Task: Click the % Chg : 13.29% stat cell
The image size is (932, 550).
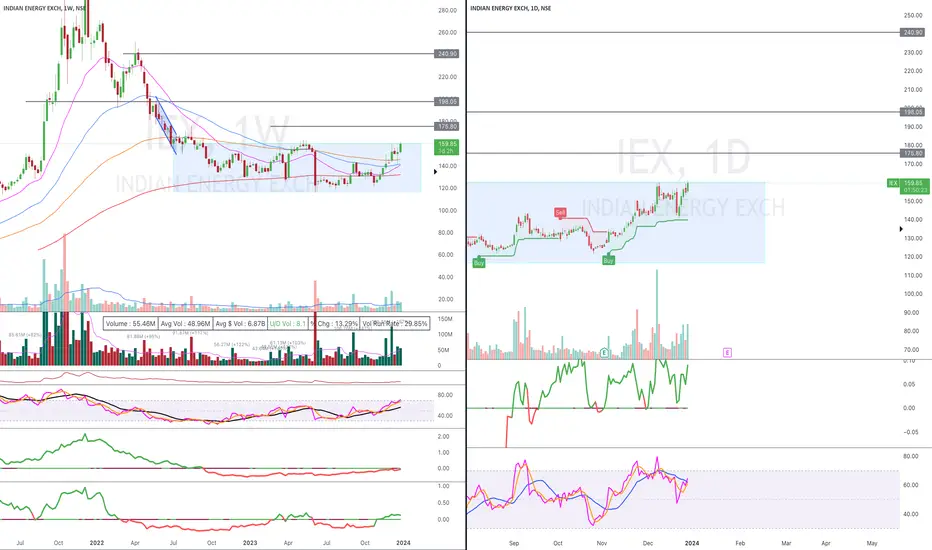Action: (x=334, y=323)
